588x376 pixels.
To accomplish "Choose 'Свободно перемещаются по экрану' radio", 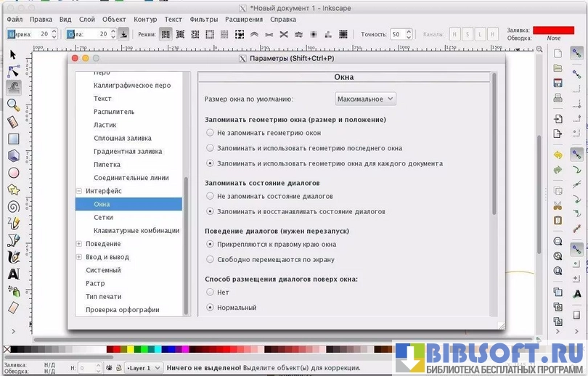I will tap(211, 259).
